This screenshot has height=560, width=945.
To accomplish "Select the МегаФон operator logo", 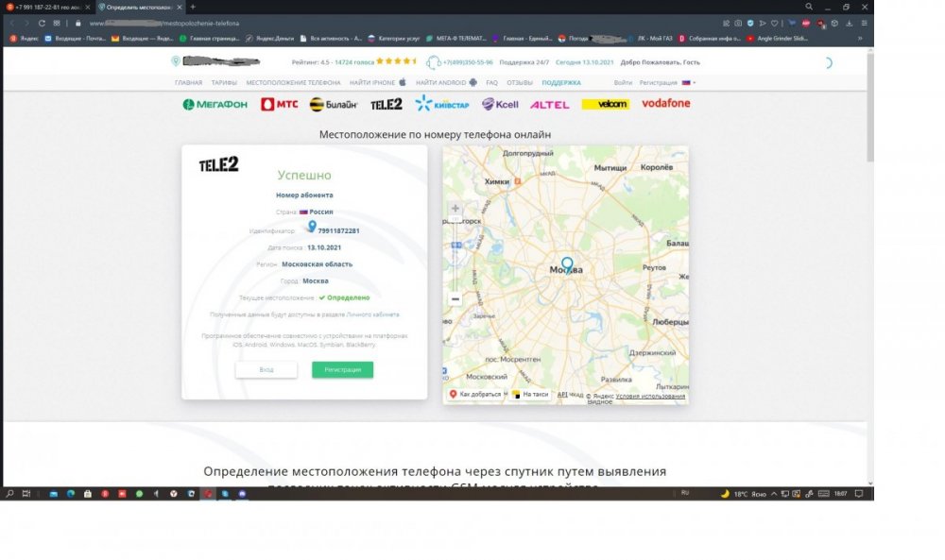I will (215, 104).
